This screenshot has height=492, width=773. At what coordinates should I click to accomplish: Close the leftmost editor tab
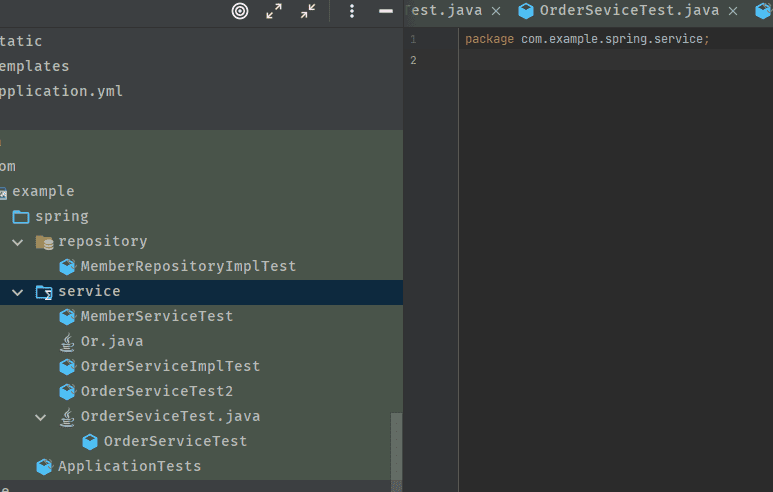coord(495,11)
